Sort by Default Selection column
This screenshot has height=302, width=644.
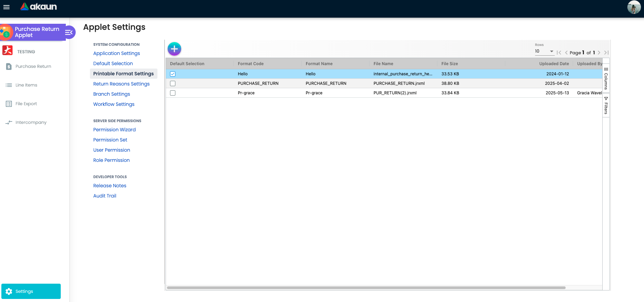pos(187,64)
